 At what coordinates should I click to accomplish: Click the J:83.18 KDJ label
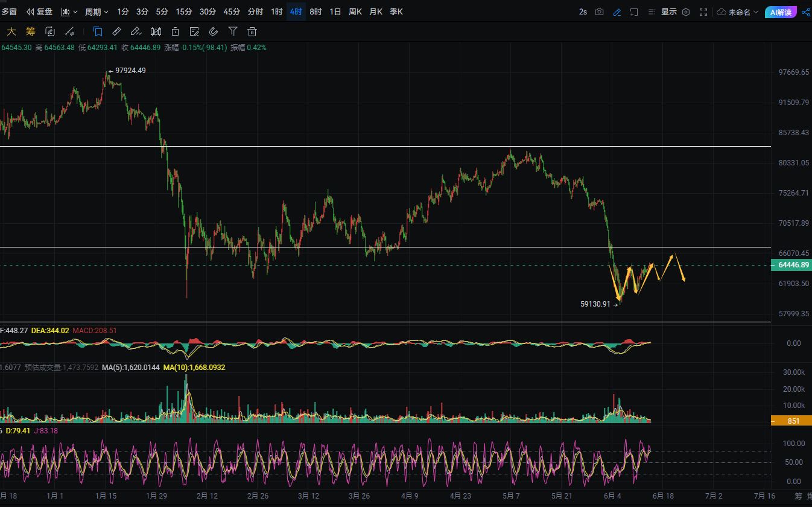[x=46, y=430]
